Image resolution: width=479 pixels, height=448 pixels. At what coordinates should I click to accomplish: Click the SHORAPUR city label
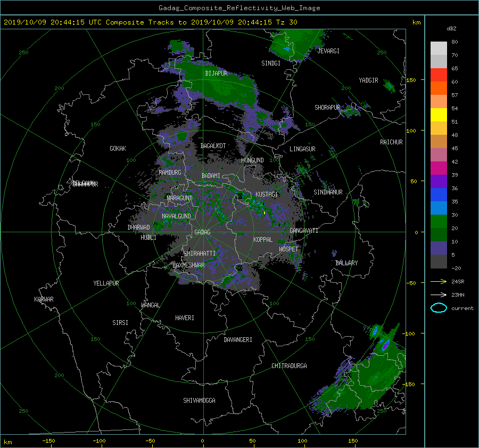[327, 108]
